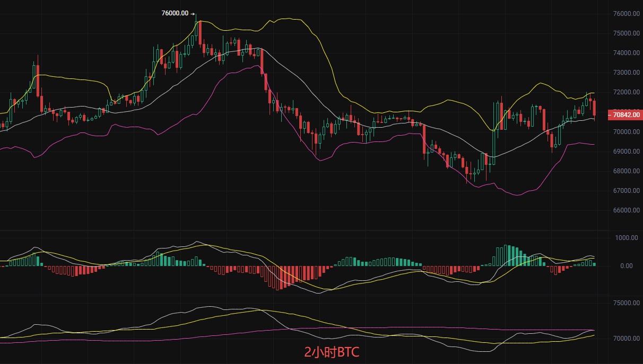This screenshot has width=643, height=364.
Task: Click the 1000.00 label on MACD axis
Action: [626, 238]
